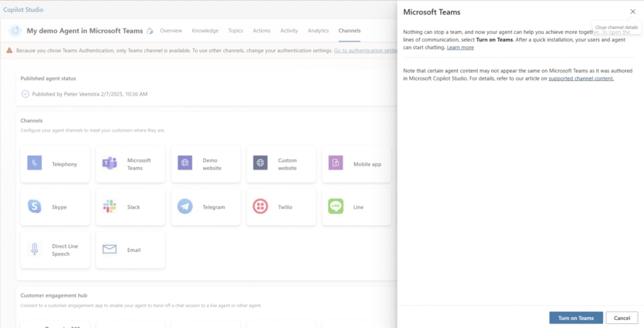Pick the Slack channel icon
644x328 pixels.
point(109,206)
